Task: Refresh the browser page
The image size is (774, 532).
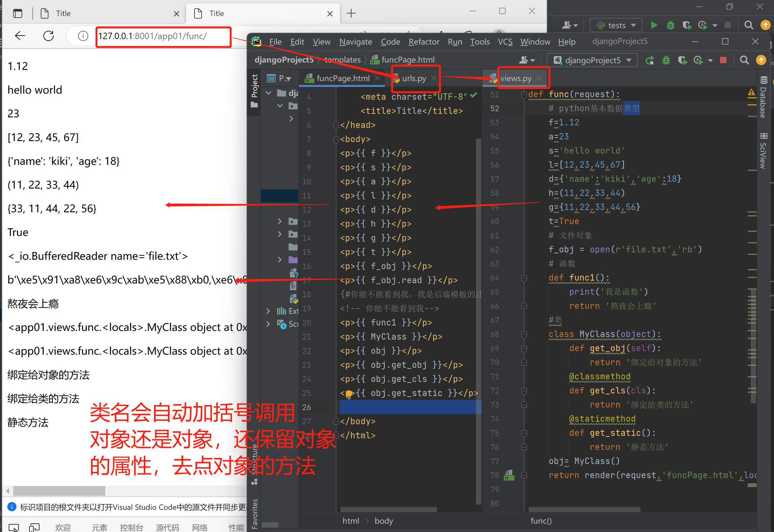Action: click(x=49, y=36)
